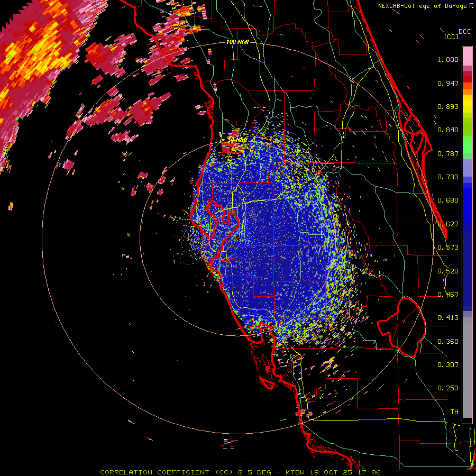The image size is (476, 476).
Task: Click the 50 NMI range ring label
Action: click(237, 140)
